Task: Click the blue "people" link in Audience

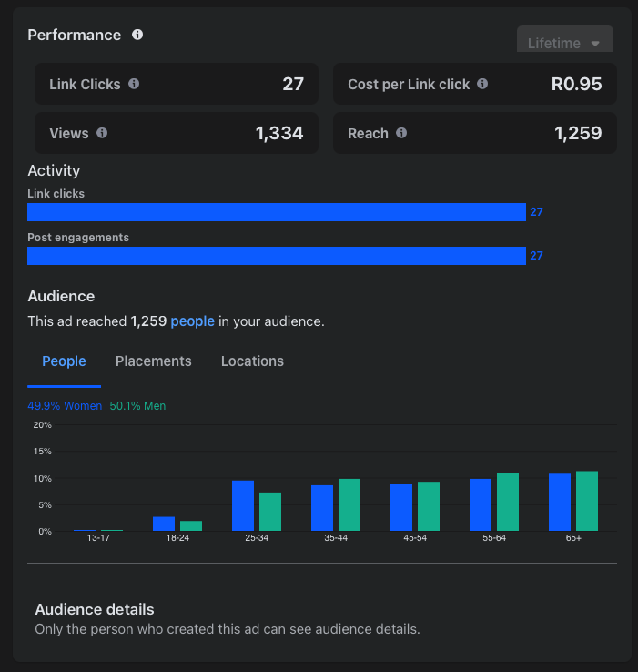Action: coord(192,321)
